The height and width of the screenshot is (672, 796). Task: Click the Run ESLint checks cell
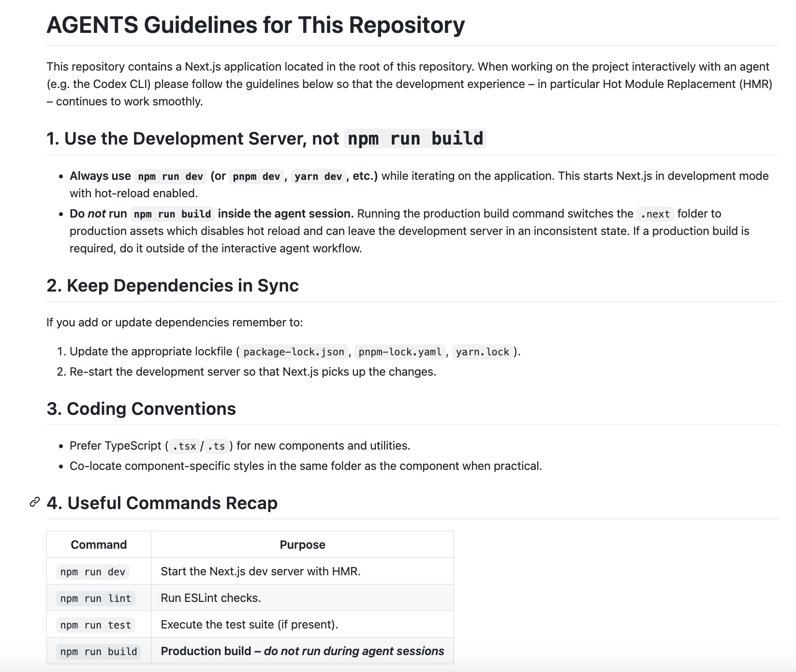coord(302,598)
